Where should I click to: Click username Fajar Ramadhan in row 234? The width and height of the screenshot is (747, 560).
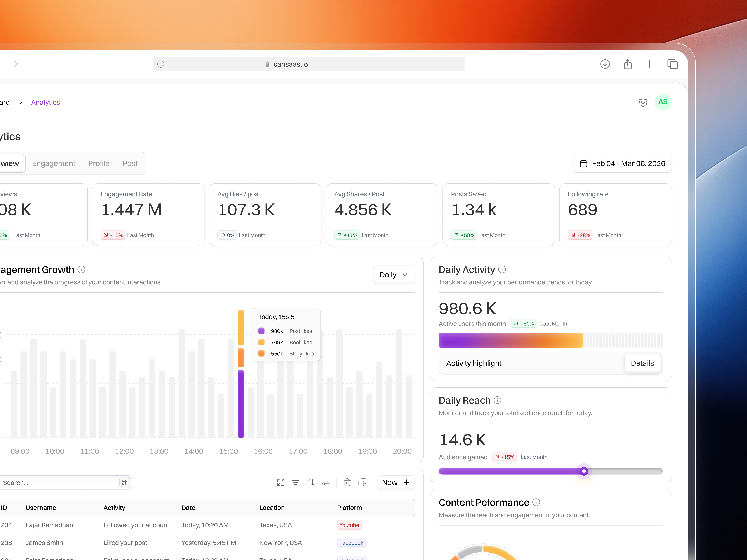tap(49, 525)
